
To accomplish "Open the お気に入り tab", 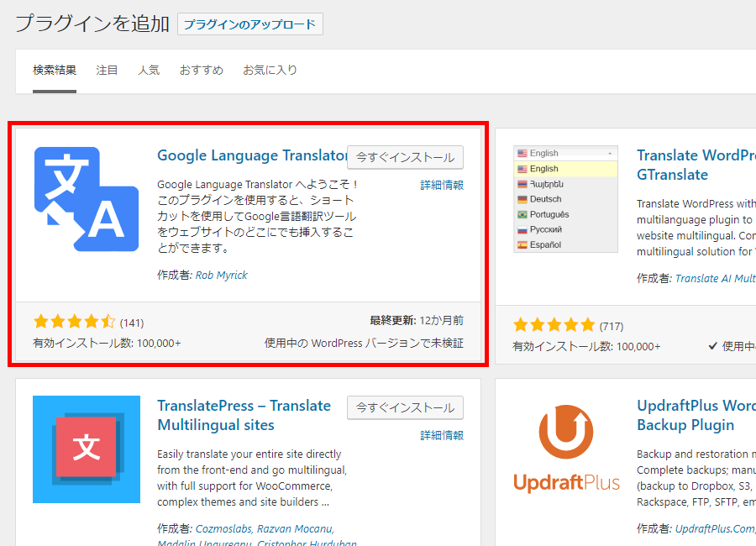I will 270,71.
